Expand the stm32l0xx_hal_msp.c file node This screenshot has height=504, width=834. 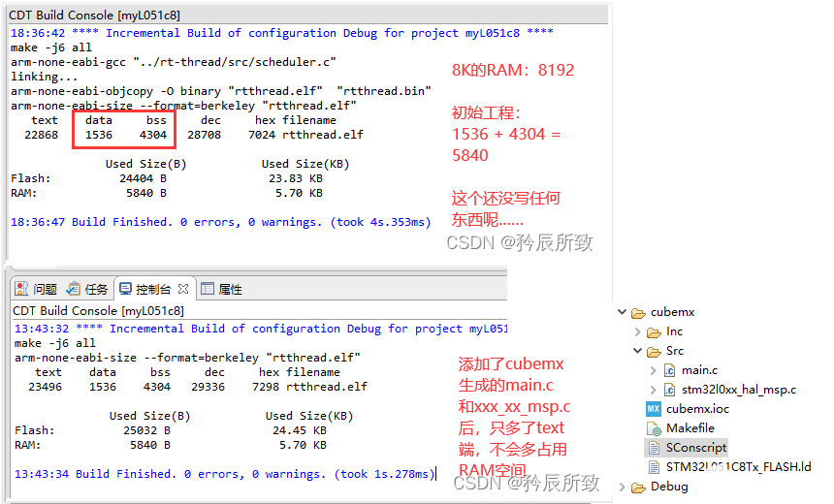(654, 390)
